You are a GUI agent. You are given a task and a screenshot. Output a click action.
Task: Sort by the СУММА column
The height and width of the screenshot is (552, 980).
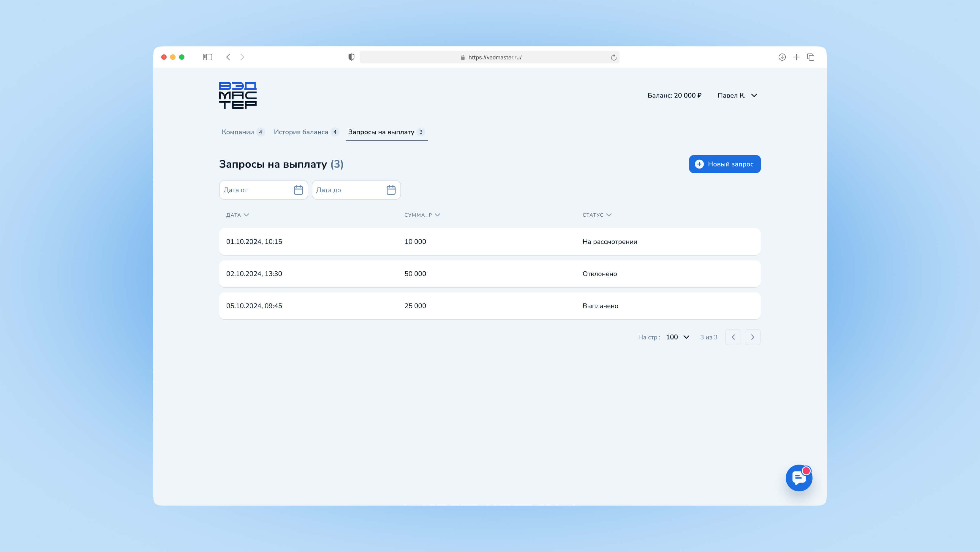click(x=422, y=215)
